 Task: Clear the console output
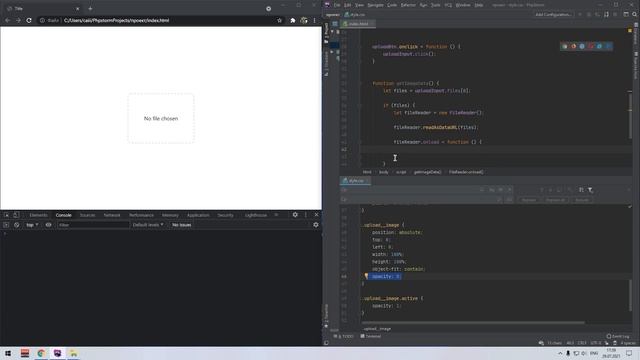tap(16, 225)
